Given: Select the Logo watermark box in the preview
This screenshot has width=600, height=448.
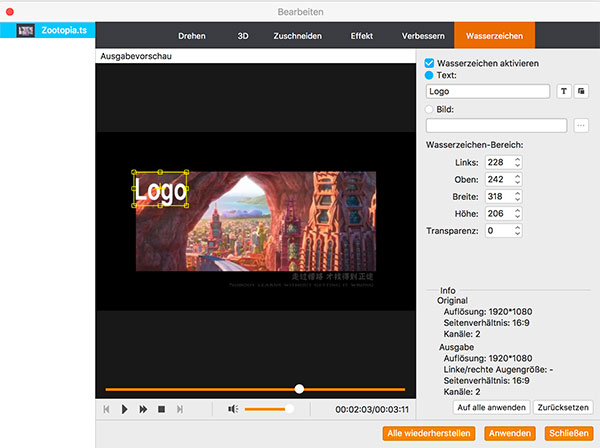Looking at the screenshot, I should (160, 189).
